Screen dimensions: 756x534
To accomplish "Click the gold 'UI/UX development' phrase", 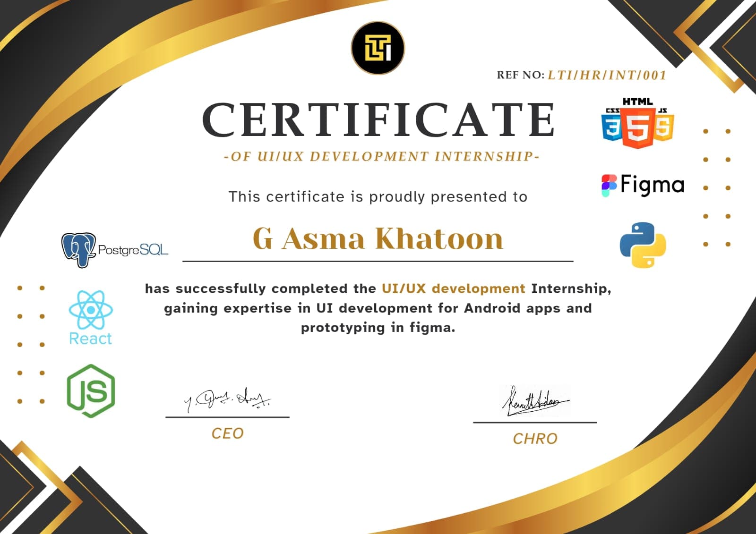I will click(454, 288).
